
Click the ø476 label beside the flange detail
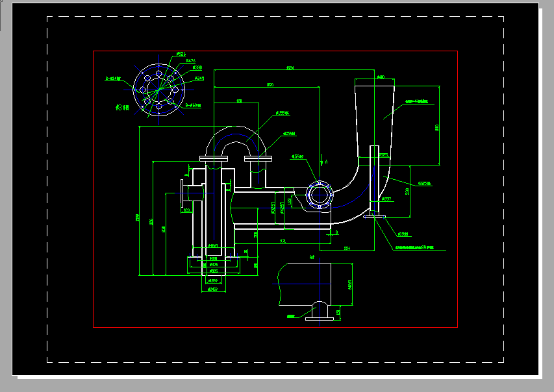(190, 61)
